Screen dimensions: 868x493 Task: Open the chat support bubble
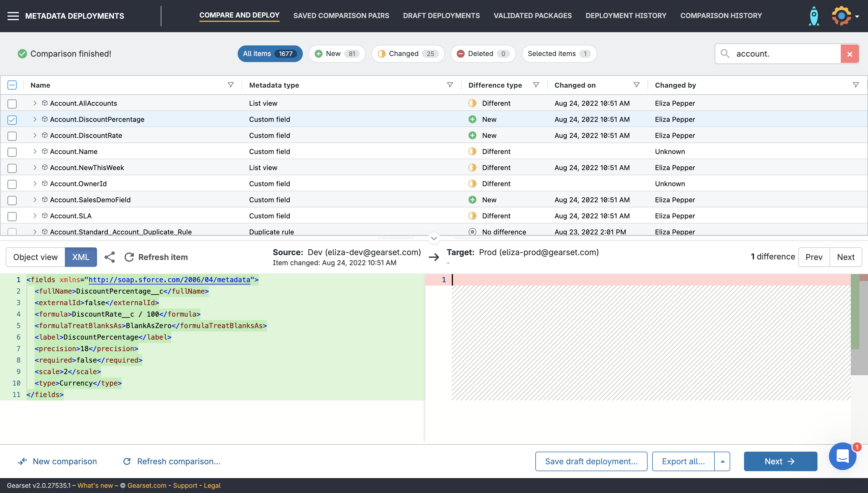tap(842, 456)
